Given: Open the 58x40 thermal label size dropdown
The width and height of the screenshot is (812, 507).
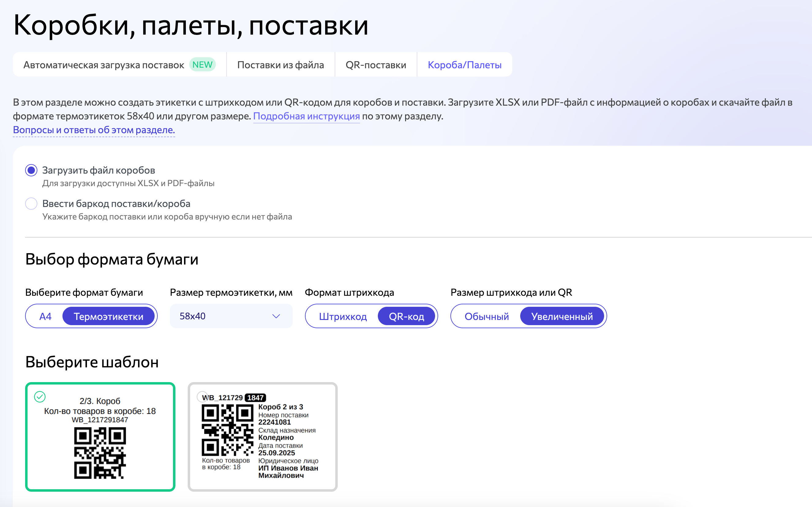Looking at the screenshot, I should (x=231, y=316).
